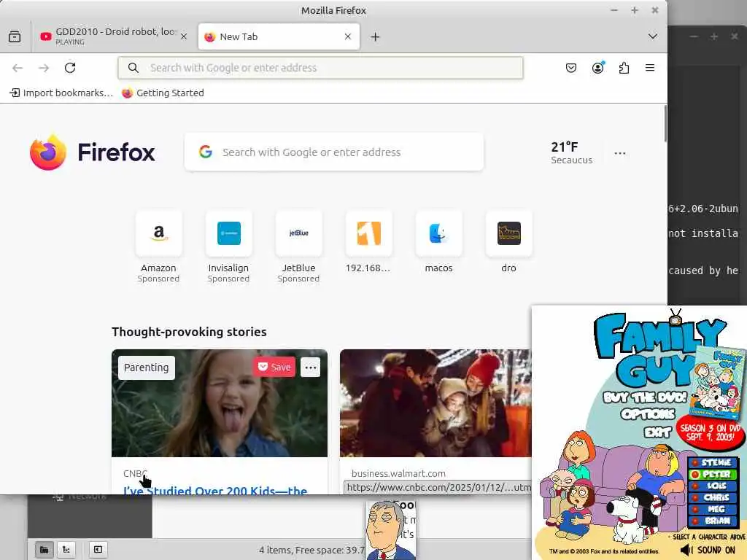The height and width of the screenshot is (560, 747).
Task: Hide the file manager sidebar via collapse button
Action: pos(98,550)
